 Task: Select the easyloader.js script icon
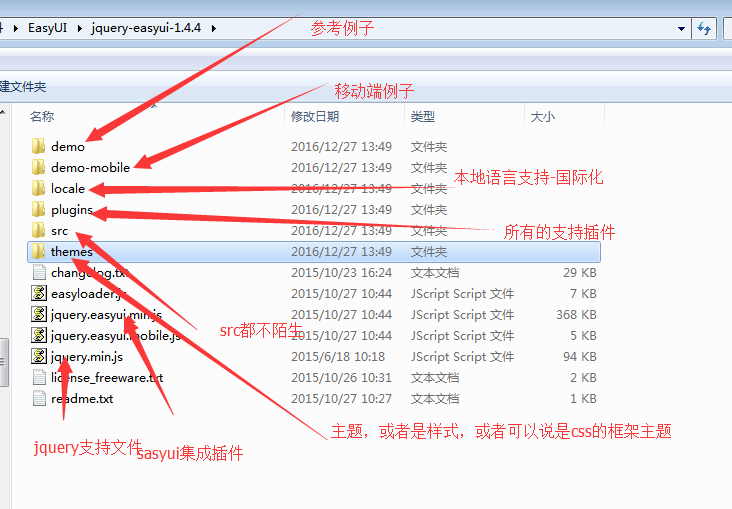39,293
